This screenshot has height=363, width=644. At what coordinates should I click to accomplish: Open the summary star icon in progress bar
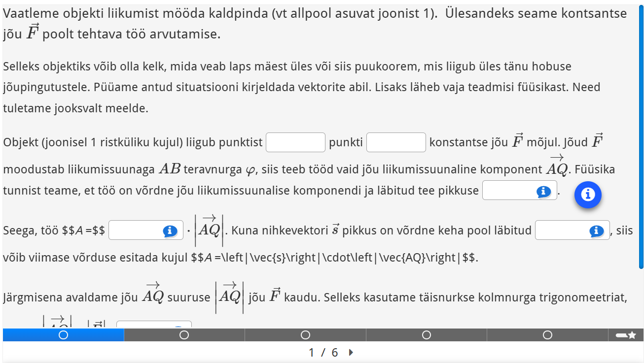(x=626, y=335)
